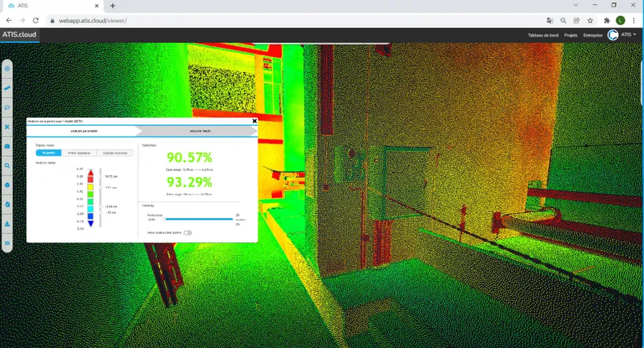
Task: Open Chrome three-dot menu
Action: [634, 21]
